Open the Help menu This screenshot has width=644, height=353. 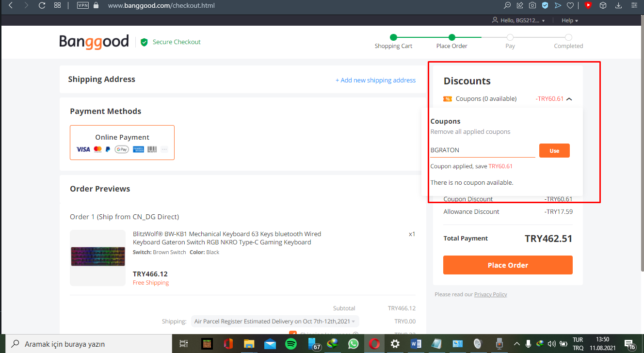[x=569, y=20]
